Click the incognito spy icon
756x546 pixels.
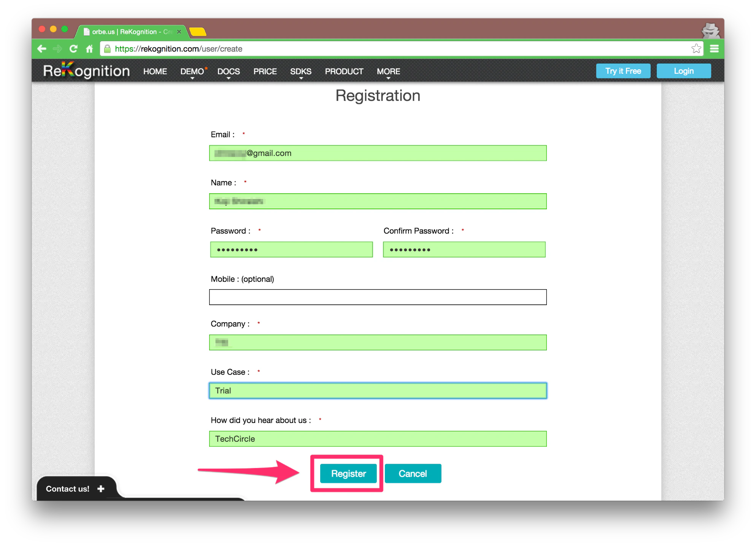[x=710, y=30]
